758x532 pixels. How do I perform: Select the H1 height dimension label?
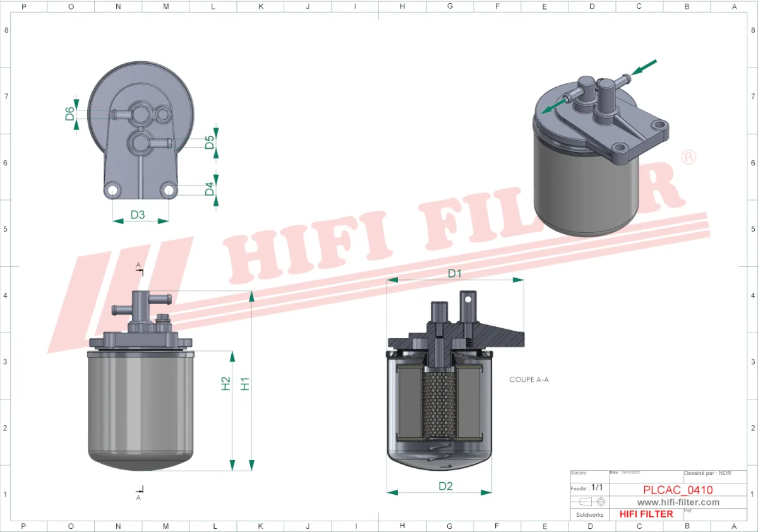click(245, 383)
